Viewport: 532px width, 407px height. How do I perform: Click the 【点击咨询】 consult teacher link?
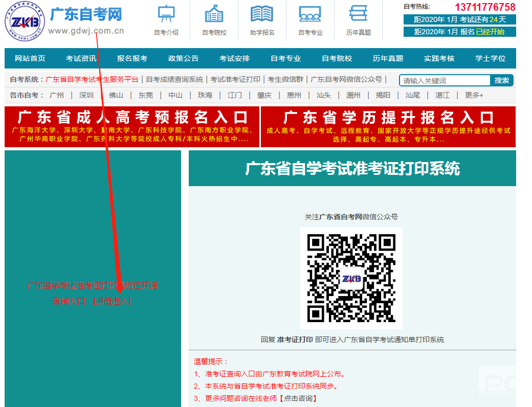(x=298, y=398)
